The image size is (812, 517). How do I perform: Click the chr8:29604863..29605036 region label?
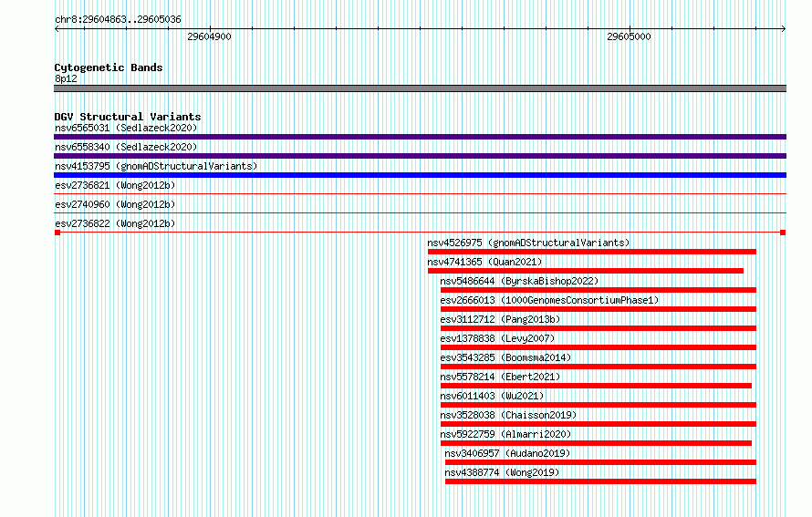pos(118,19)
